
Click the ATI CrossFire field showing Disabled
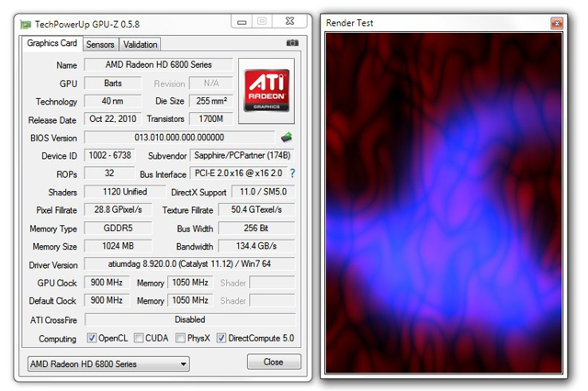(x=190, y=319)
